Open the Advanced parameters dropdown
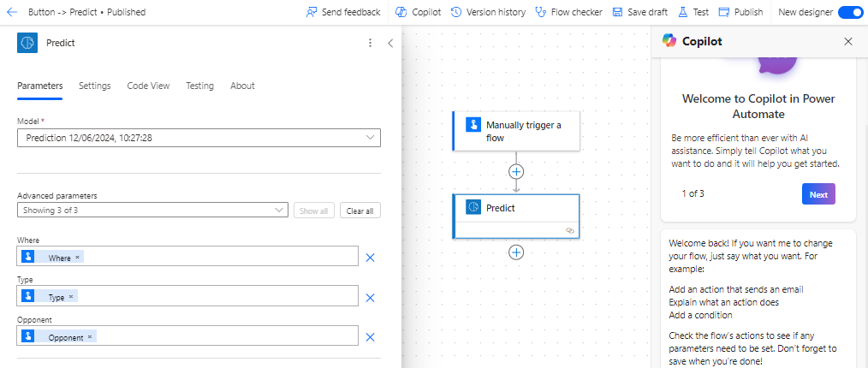Viewport: 868px width, 368px height. coord(152,211)
